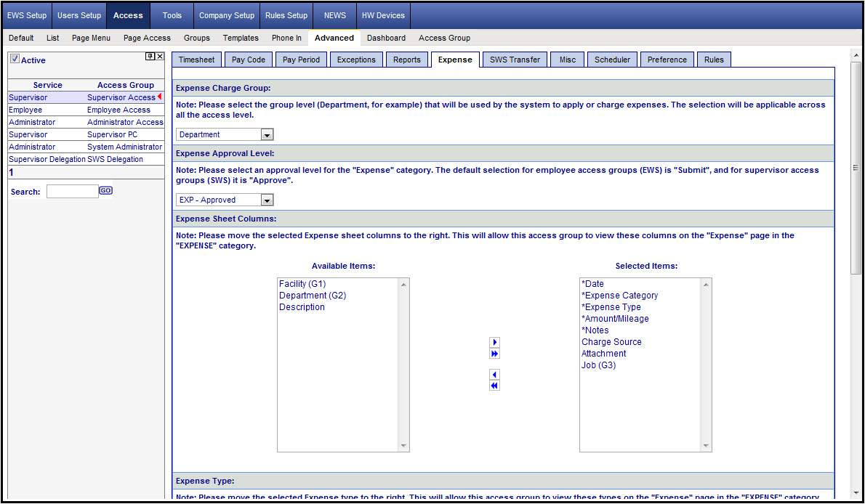Move all items left with double arrow
The width and height of the screenshot is (865, 504).
[x=495, y=386]
